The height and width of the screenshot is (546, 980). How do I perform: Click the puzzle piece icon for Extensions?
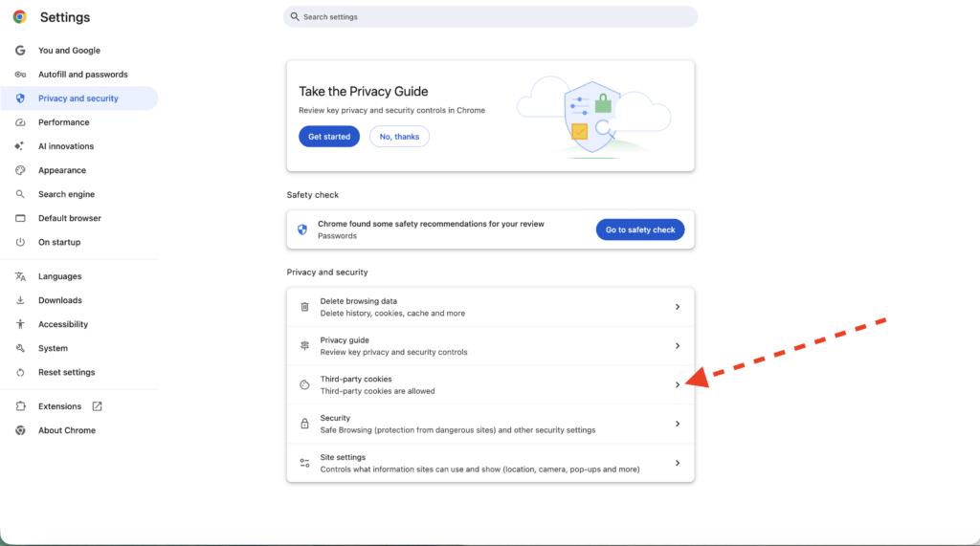(x=20, y=406)
